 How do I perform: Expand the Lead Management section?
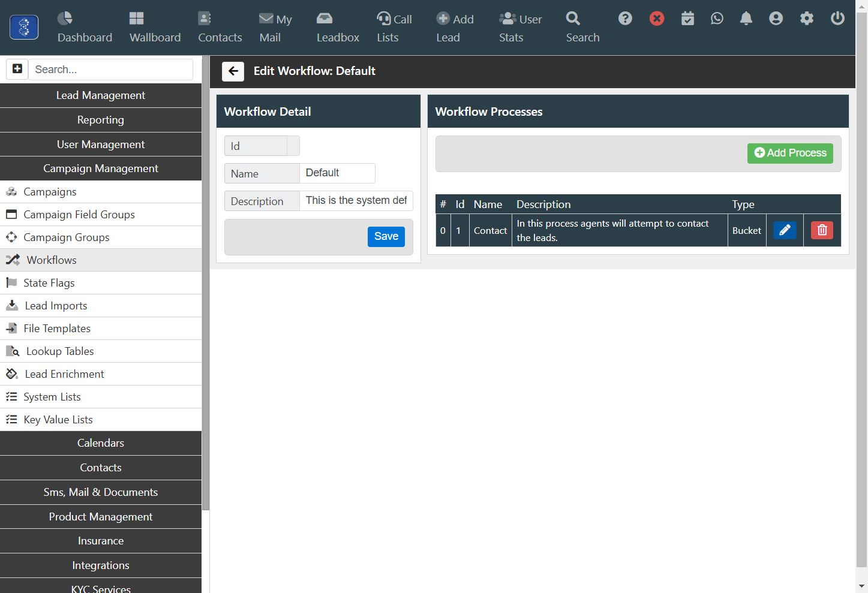pyautogui.click(x=101, y=95)
